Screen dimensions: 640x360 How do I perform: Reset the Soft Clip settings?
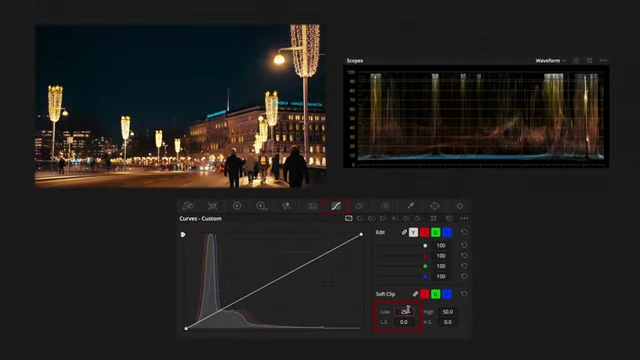(464, 294)
